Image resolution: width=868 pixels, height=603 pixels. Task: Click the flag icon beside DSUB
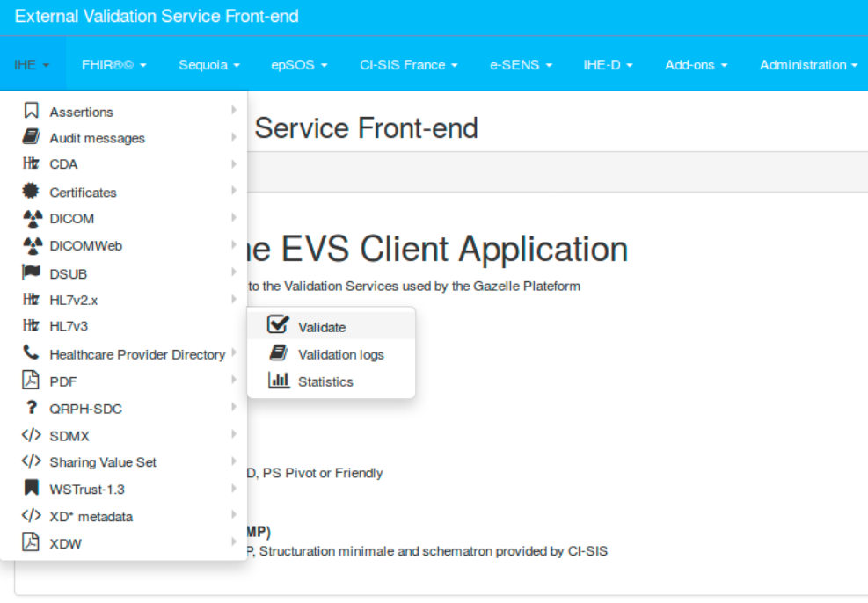tap(32, 273)
